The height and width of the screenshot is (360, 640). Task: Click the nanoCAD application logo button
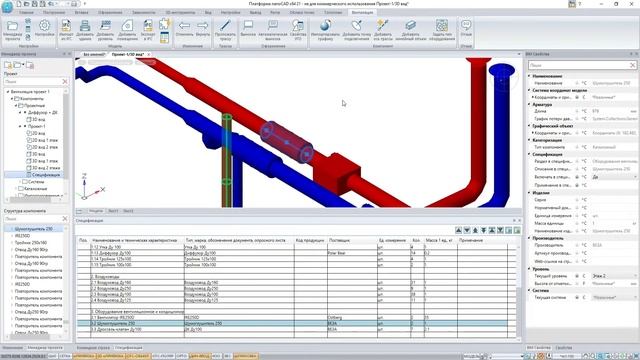point(7,7)
